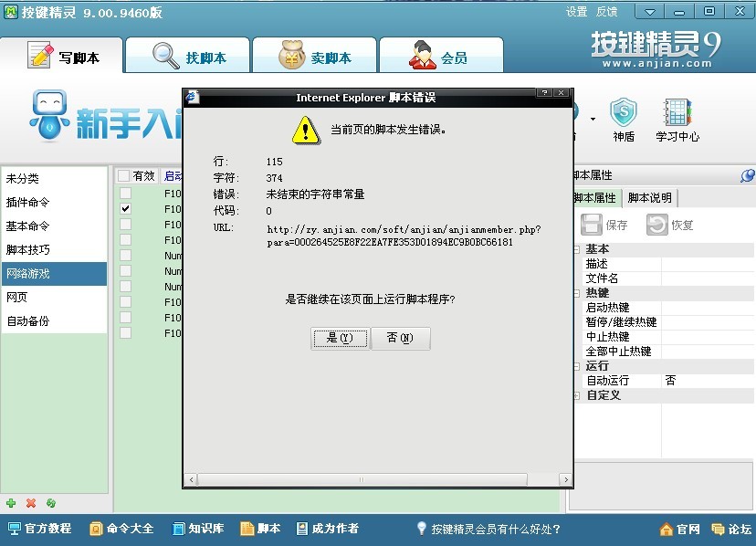Open 官网 home link
This screenshot has width=756, height=546.
click(x=680, y=530)
